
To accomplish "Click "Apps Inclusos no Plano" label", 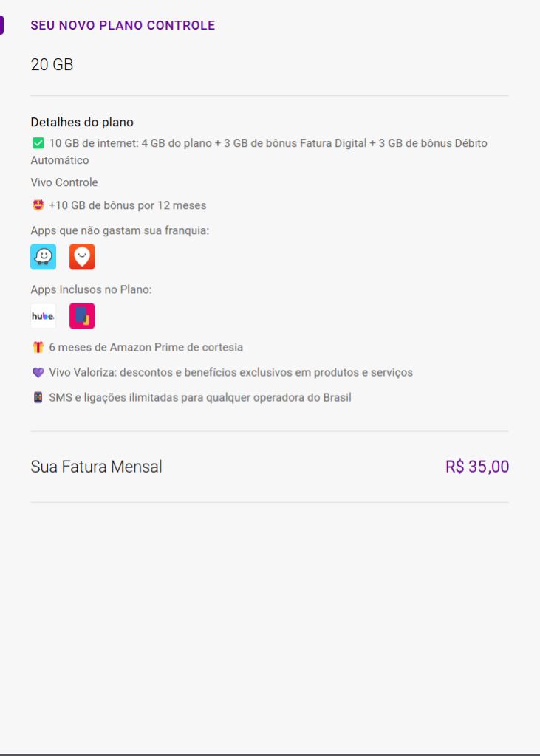I will (x=91, y=289).
